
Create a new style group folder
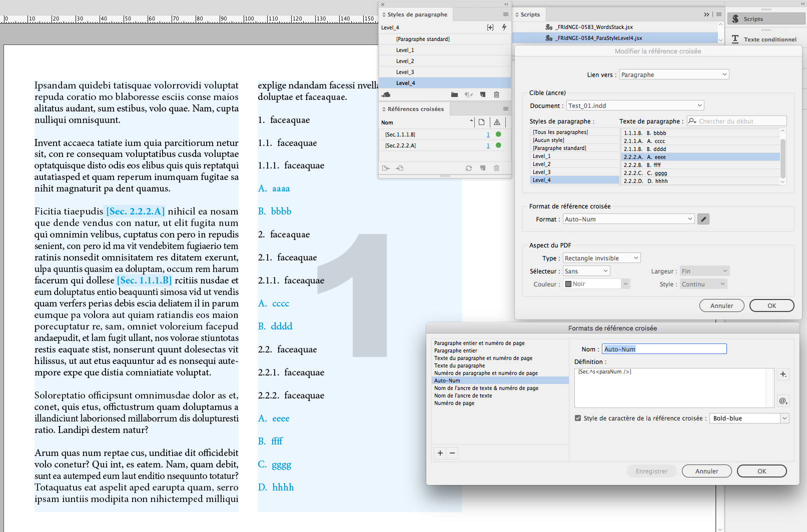[454, 94]
